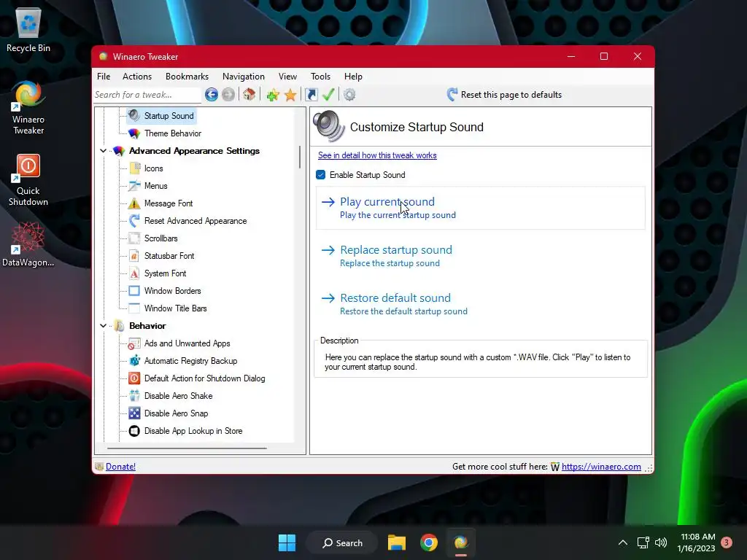Viewport: 747px width, 560px height.
Task: Show hidden tray icons chevron
Action: tap(623, 542)
